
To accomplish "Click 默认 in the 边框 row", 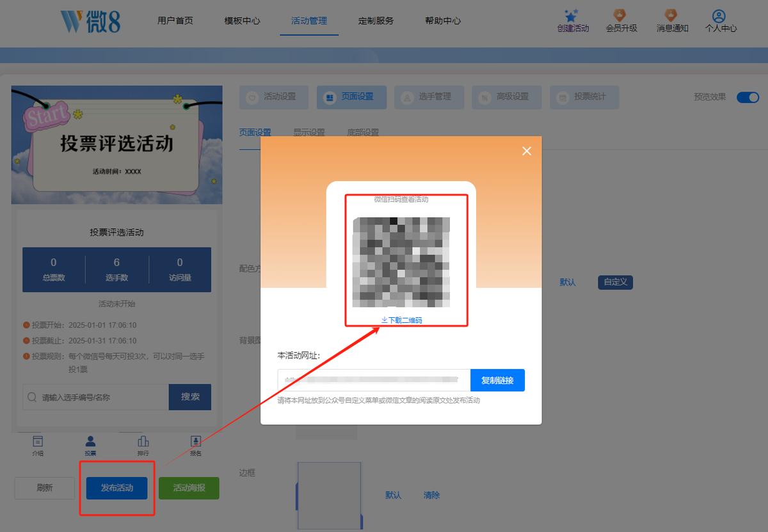I will pos(394,495).
